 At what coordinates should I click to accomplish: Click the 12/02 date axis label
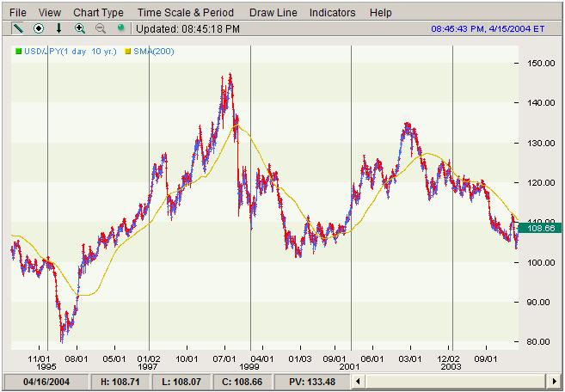[x=448, y=358]
